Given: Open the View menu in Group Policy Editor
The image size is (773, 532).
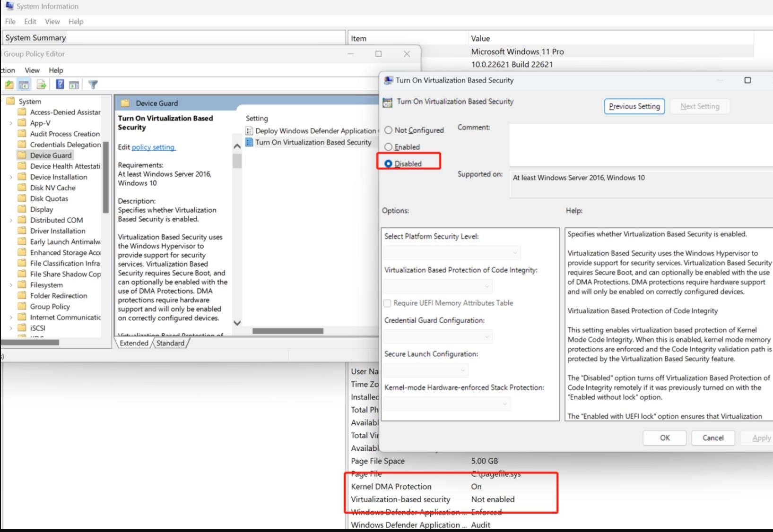Looking at the screenshot, I should pos(32,70).
